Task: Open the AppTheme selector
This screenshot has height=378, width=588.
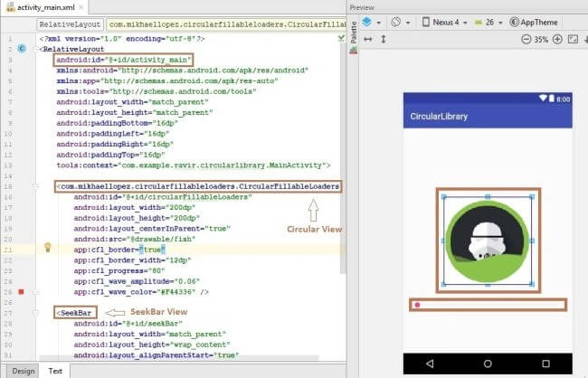Action: point(534,22)
